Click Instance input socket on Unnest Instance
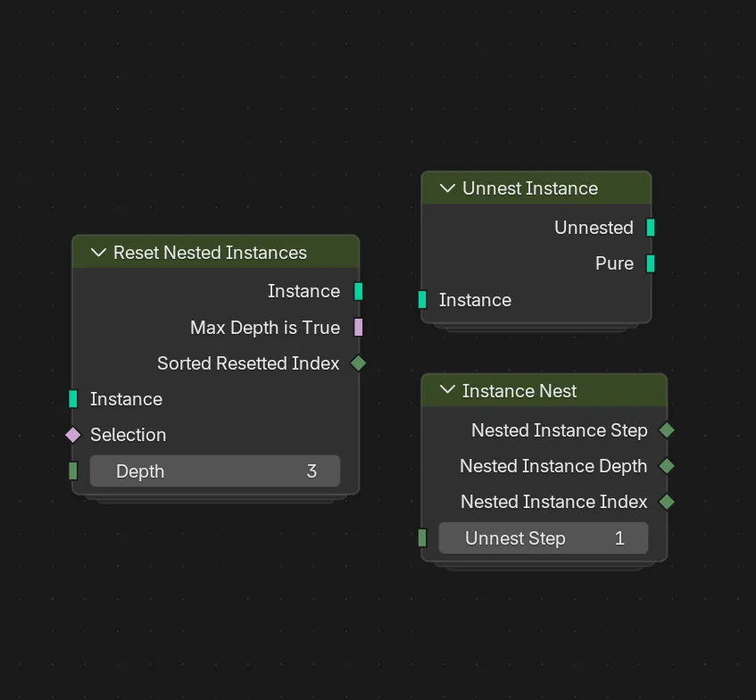This screenshot has height=700, width=756. point(422,300)
